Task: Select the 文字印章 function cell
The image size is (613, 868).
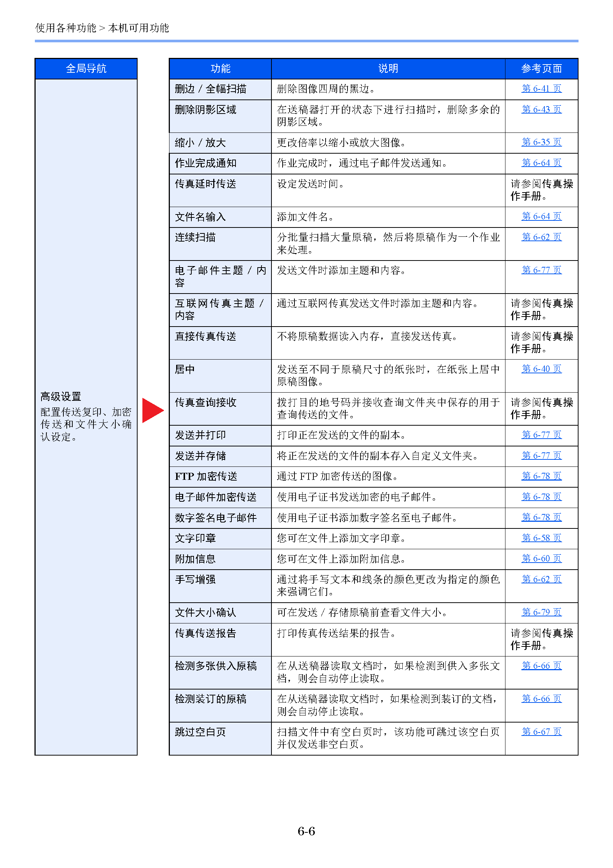Action: click(x=221, y=539)
